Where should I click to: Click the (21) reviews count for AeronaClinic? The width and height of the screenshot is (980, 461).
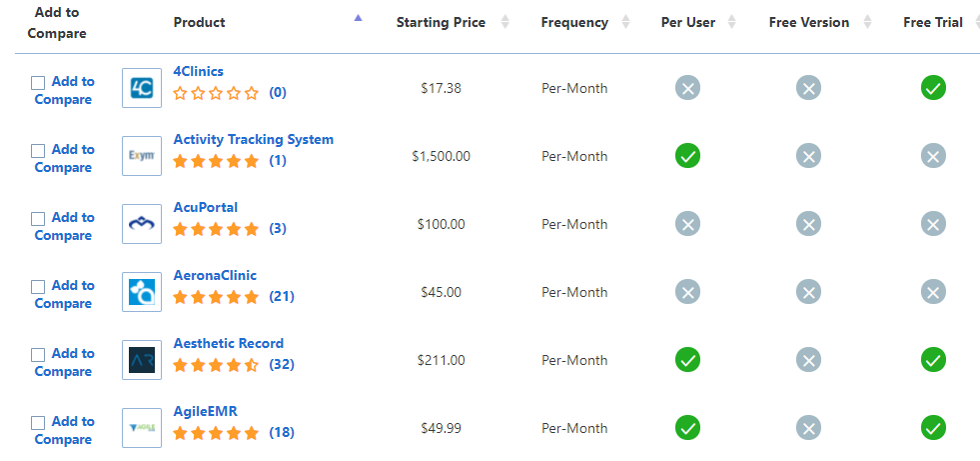(x=282, y=297)
